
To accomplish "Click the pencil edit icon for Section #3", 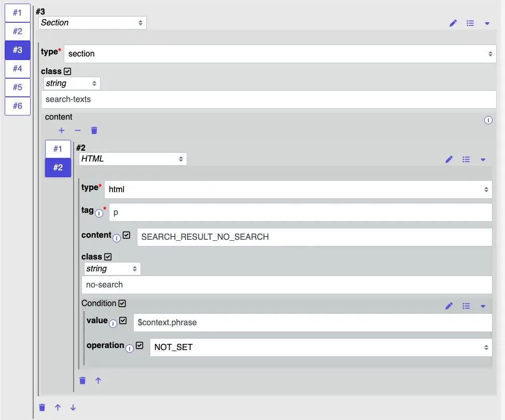I will pos(453,23).
